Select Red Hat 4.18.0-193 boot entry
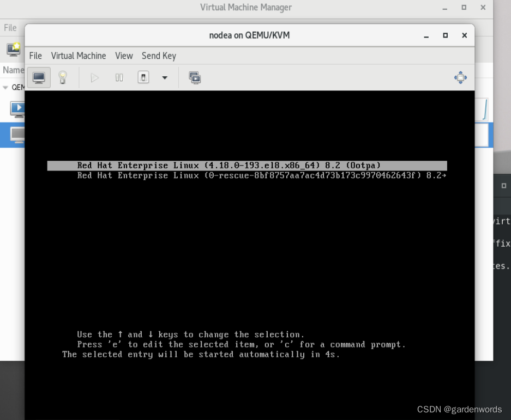Screen dimensions: 511x420 [247, 166]
